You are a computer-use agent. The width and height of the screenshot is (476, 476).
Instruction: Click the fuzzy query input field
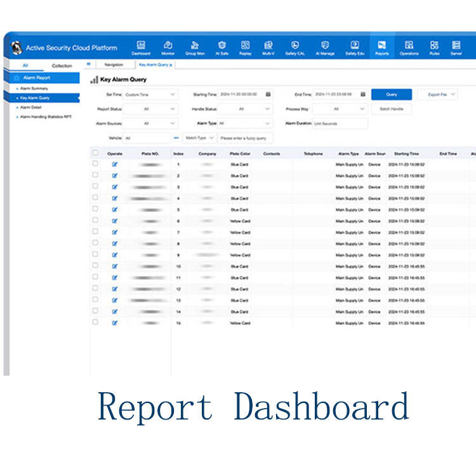tap(245, 138)
